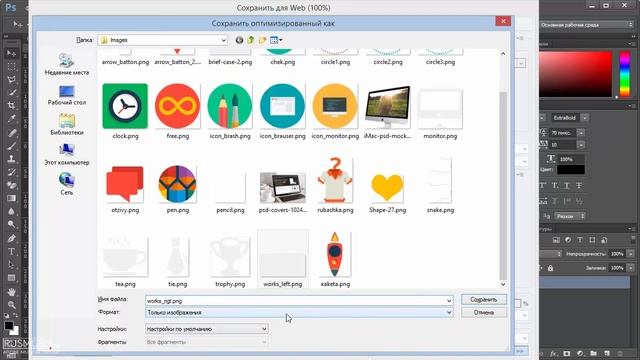Toggle pixel layer filter icon
Image resolution: width=640 pixels, height=360 pixels.
click(556, 240)
